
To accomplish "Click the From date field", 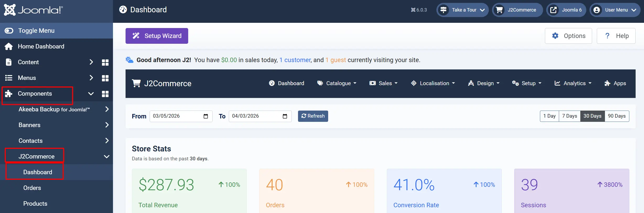I will 181,116.
